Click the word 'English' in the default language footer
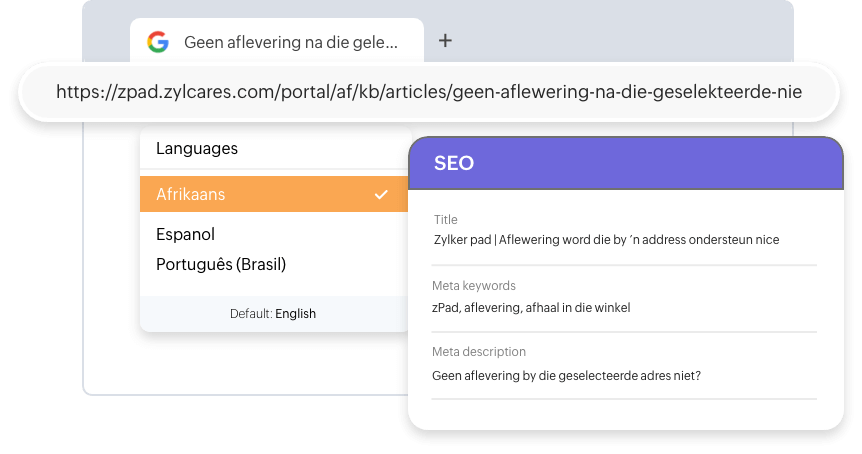The height and width of the screenshot is (454, 862). (x=295, y=313)
